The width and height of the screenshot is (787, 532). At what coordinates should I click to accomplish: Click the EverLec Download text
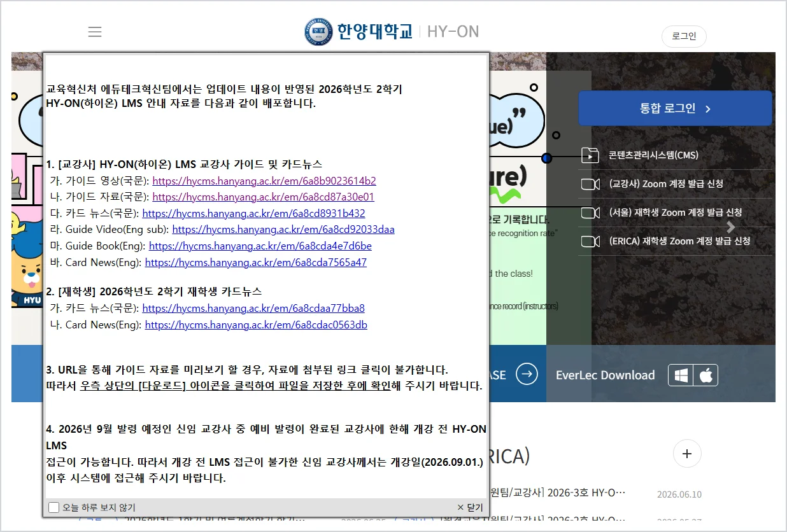point(605,375)
